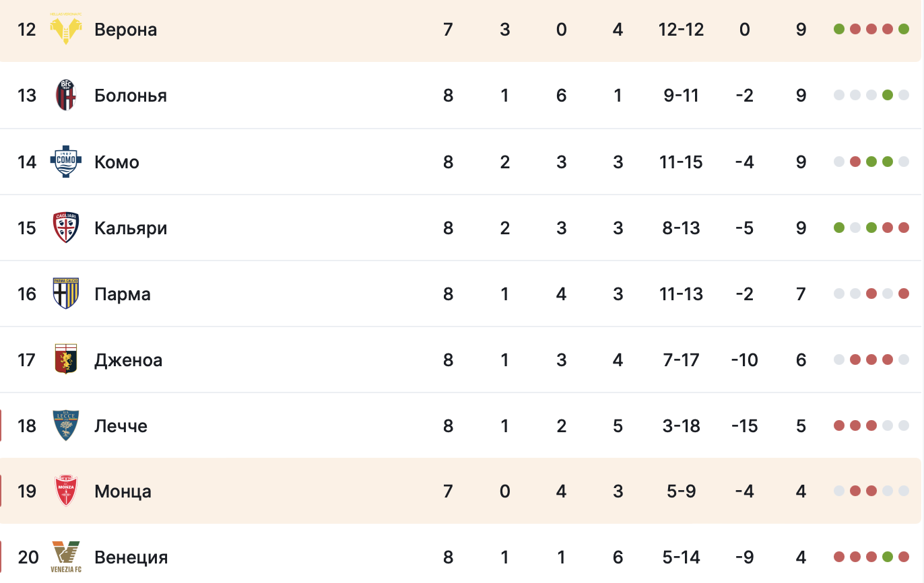Click the Lecce club crest

[66, 425]
